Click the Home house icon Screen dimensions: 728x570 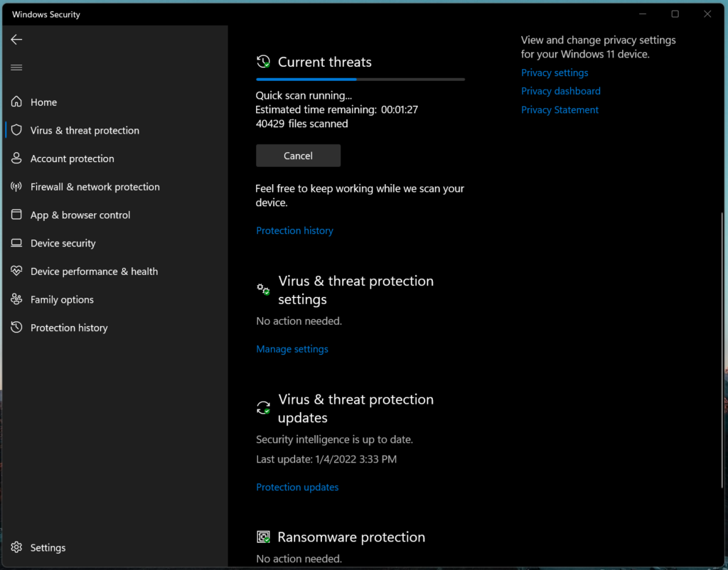pyautogui.click(x=17, y=102)
